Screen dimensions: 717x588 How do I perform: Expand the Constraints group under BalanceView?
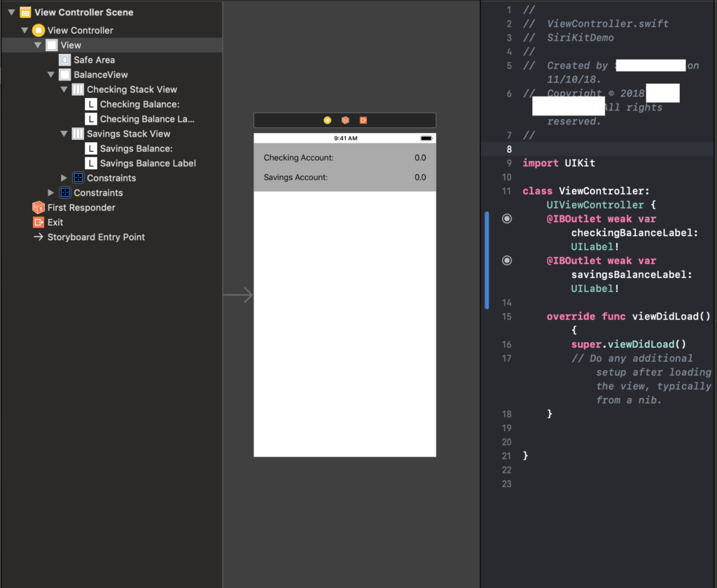[64, 178]
